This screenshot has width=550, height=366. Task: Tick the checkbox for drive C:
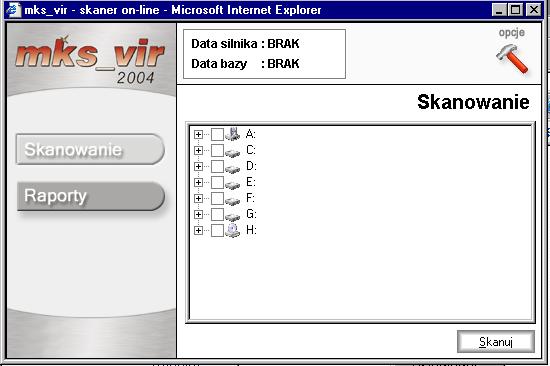(x=217, y=150)
